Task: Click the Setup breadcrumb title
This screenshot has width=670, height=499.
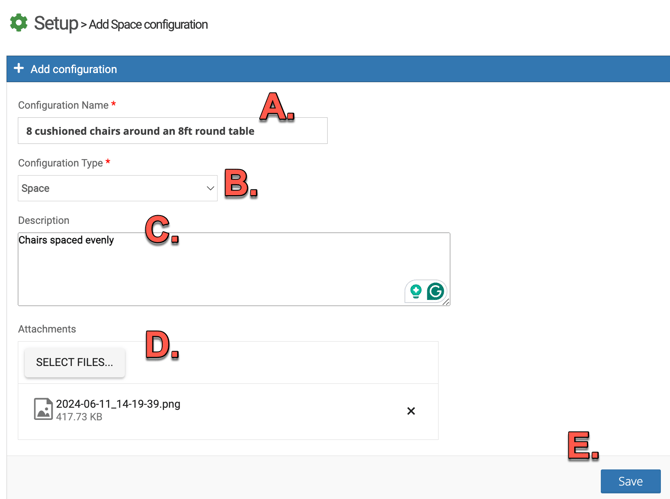Action: tap(55, 23)
